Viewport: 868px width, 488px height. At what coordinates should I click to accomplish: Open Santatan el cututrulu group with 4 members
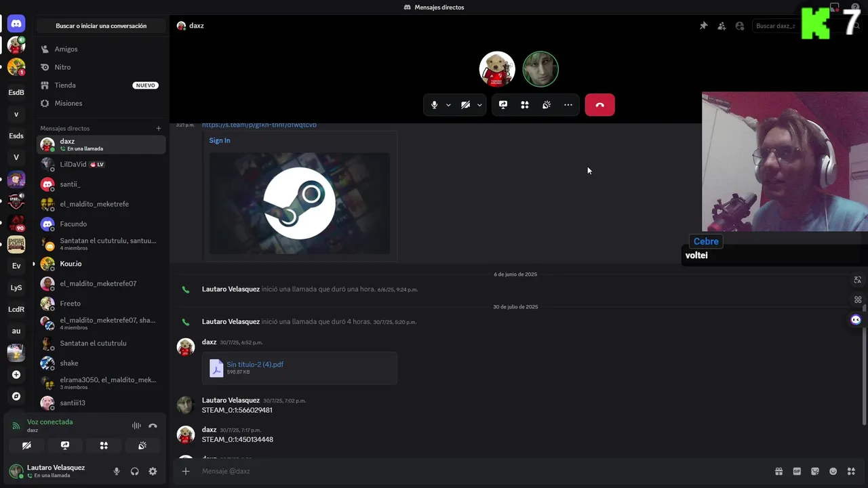(101, 244)
